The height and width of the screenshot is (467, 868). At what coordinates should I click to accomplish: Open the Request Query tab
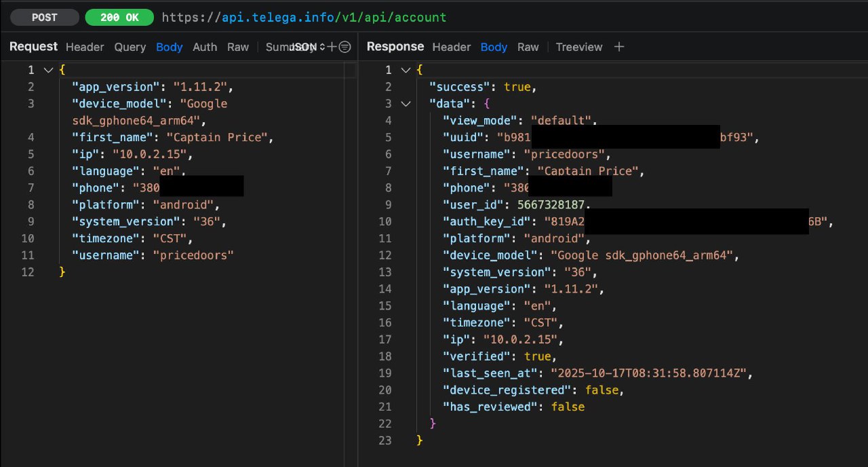pos(130,47)
